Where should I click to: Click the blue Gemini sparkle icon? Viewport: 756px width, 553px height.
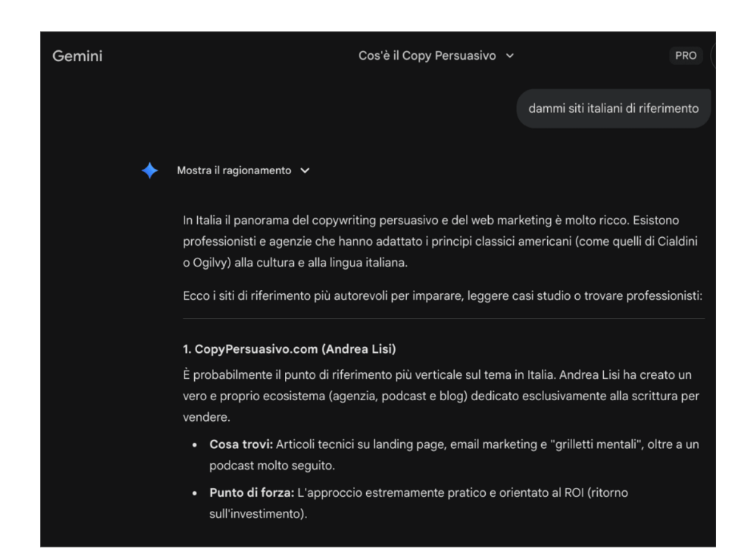[x=150, y=171]
